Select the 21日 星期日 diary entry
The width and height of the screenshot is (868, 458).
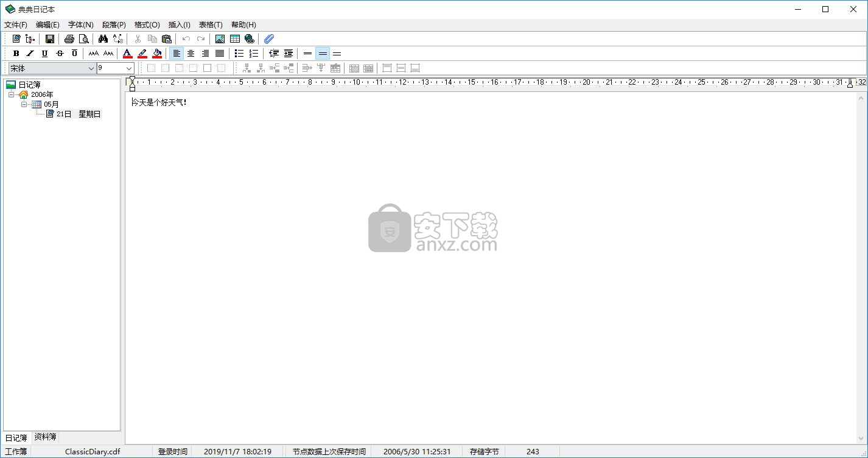(x=79, y=114)
